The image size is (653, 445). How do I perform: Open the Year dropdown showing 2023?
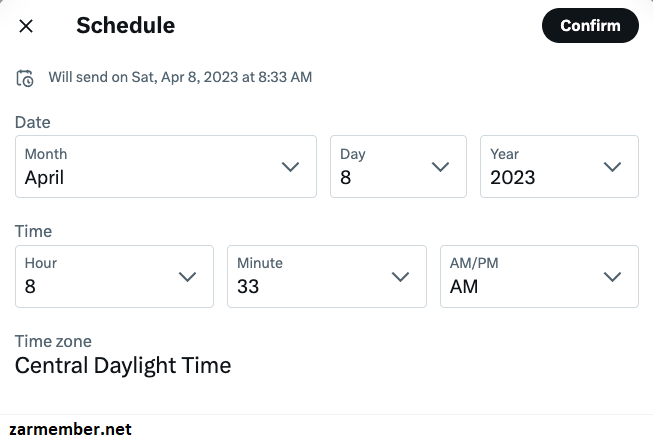click(559, 167)
